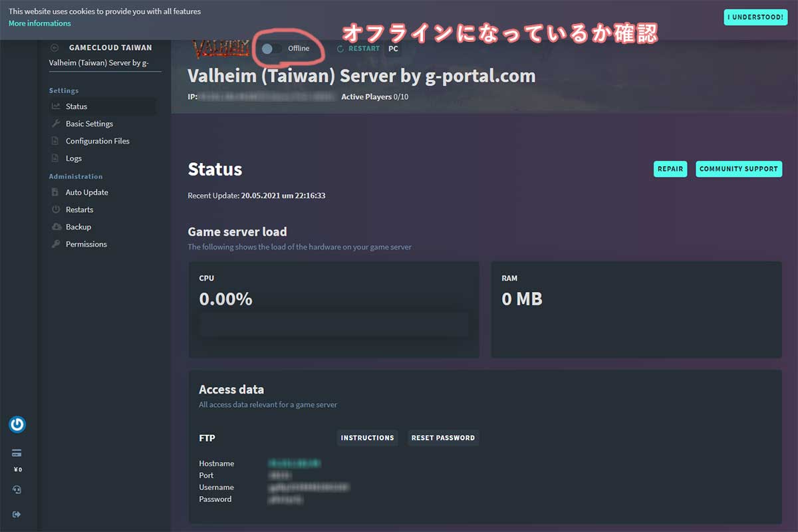Image resolution: width=798 pixels, height=532 pixels.
Task: Click the Configuration Files document icon
Action: [56, 141]
